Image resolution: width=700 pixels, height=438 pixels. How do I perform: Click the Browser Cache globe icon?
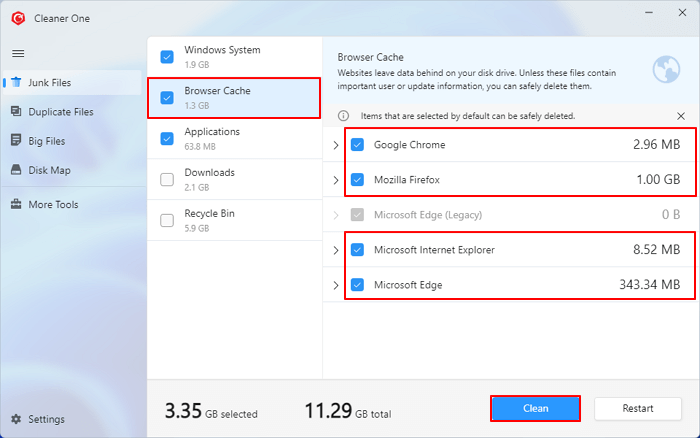pyautogui.click(x=666, y=69)
